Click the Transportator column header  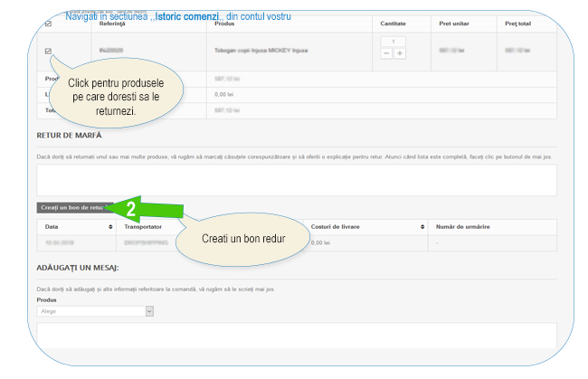(145, 226)
